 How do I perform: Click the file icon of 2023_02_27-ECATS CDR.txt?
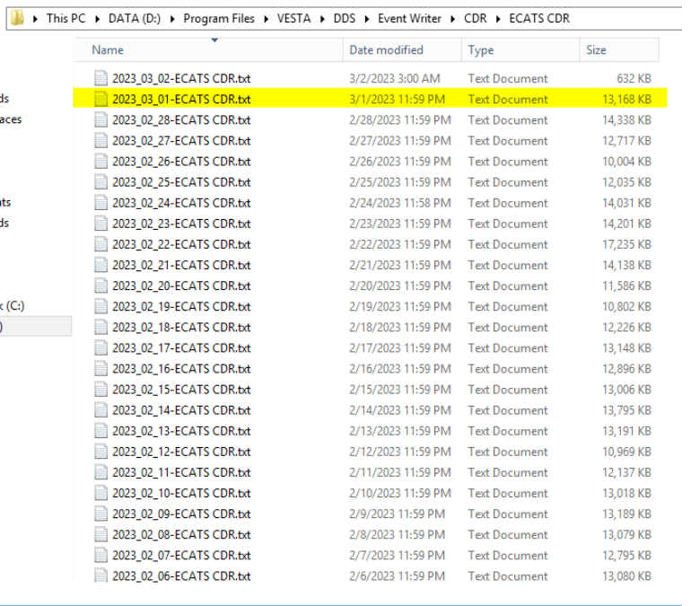[101, 140]
